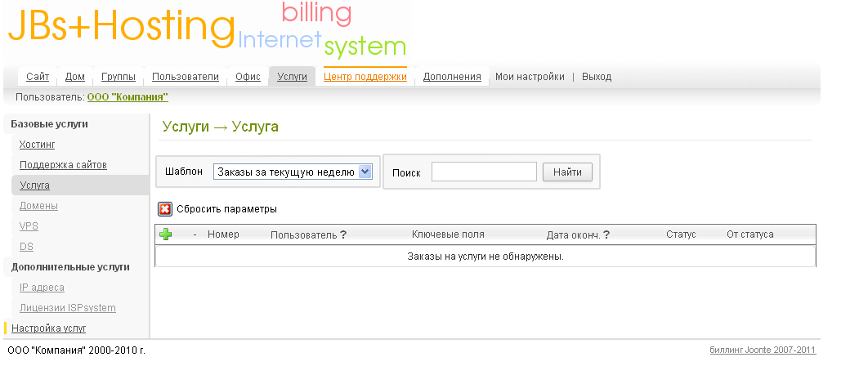Image resolution: width=868 pixels, height=375 pixels.
Task: Open the Шаблон template dropdown
Action: (293, 172)
